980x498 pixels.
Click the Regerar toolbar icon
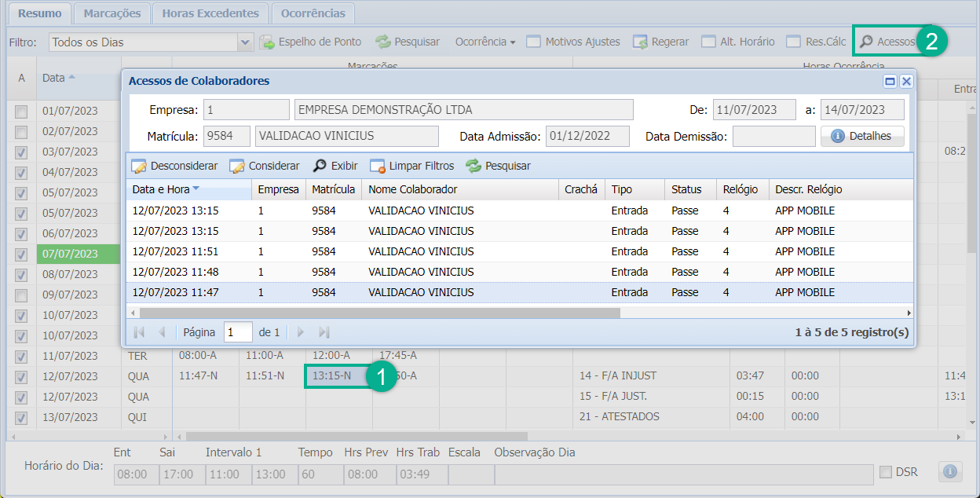click(x=640, y=42)
